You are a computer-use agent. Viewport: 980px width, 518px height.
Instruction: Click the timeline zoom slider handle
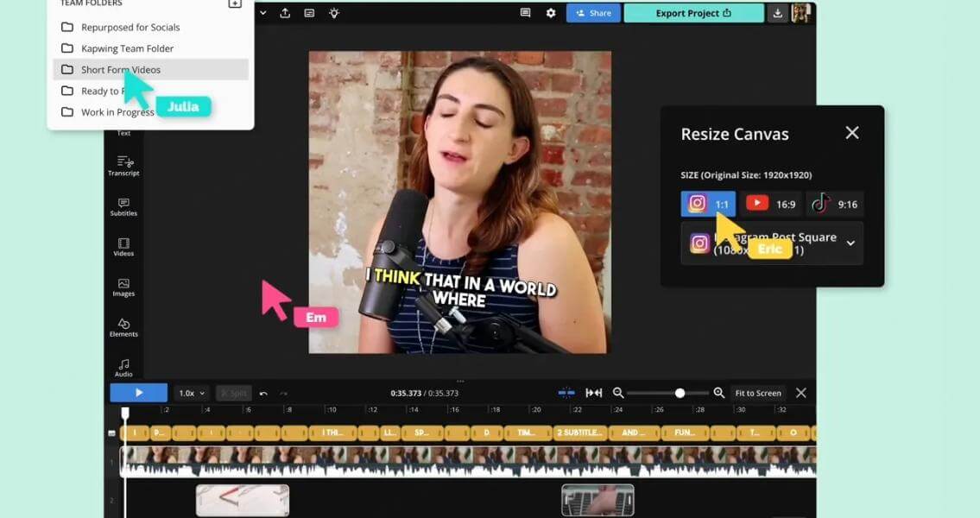680,393
